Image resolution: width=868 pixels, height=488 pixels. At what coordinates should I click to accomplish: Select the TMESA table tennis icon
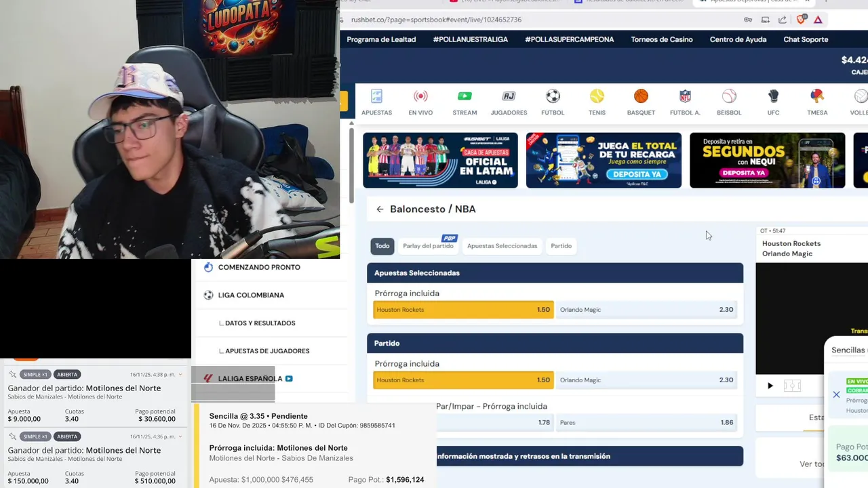click(x=817, y=96)
